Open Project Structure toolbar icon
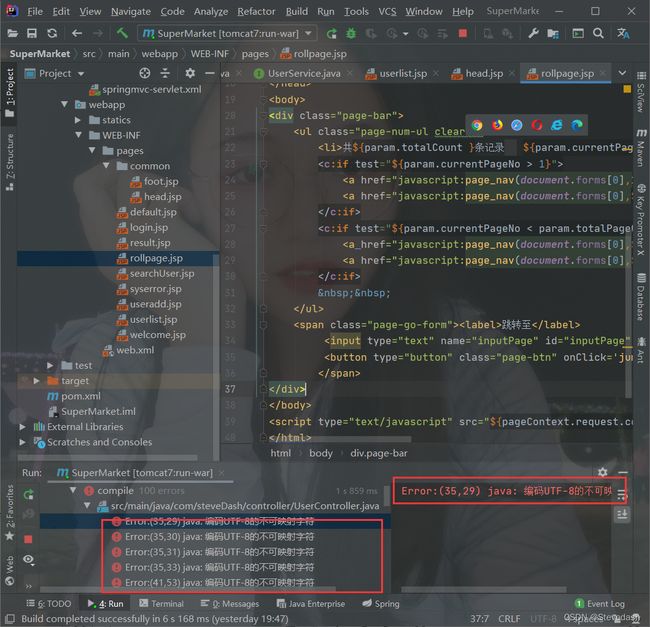The width and height of the screenshot is (650, 627). tap(553, 33)
